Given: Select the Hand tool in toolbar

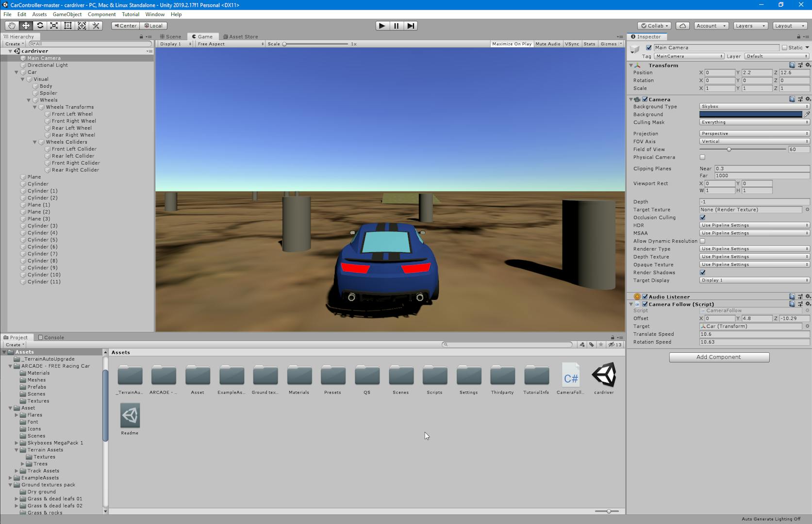Looking at the screenshot, I should coord(12,26).
